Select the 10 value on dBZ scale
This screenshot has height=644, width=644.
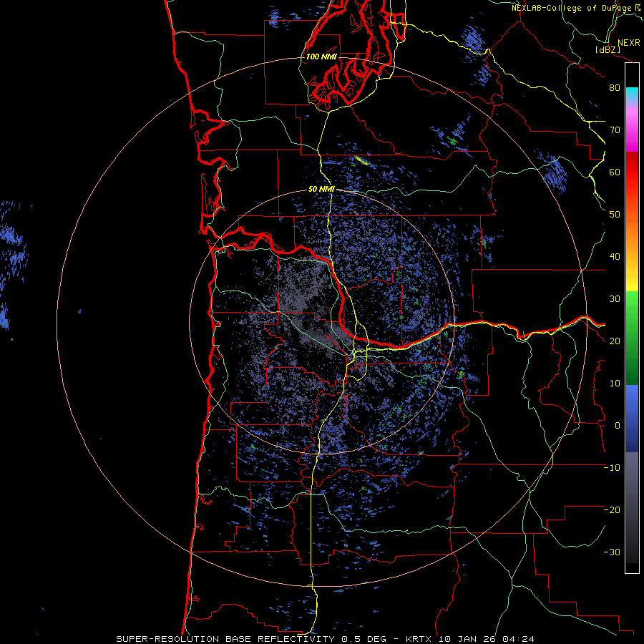pyautogui.click(x=615, y=384)
